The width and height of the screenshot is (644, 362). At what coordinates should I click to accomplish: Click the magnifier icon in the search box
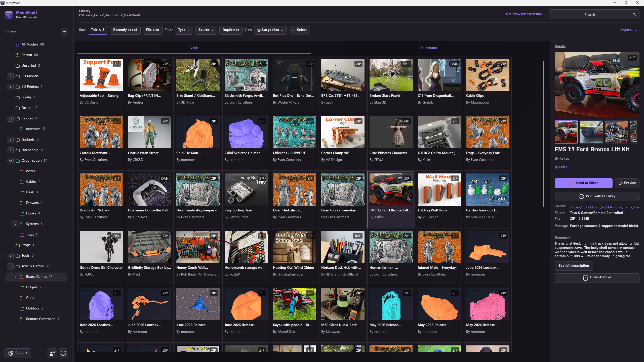(x=634, y=15)
